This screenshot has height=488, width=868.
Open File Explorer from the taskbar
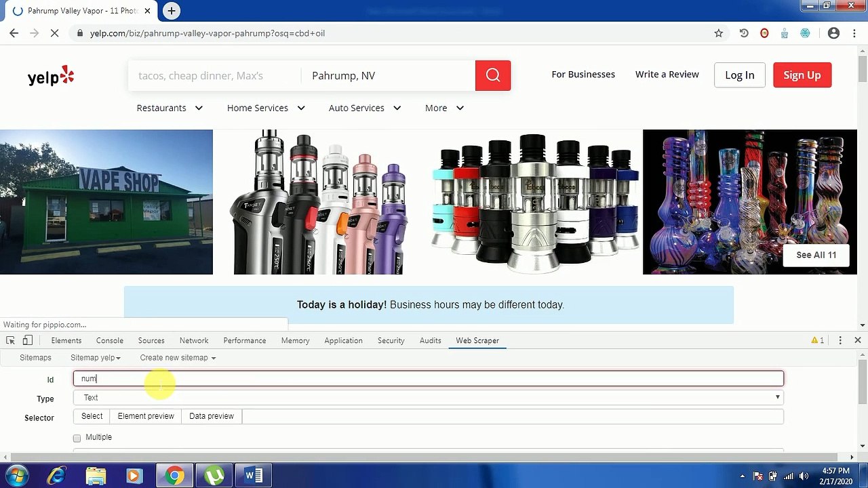tap(96, 476)
